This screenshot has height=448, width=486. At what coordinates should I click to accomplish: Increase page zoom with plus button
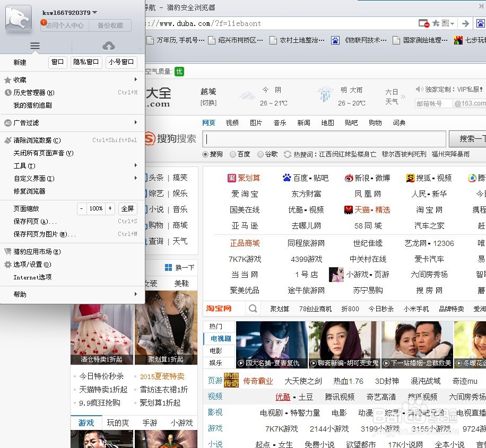pos(110,208)
